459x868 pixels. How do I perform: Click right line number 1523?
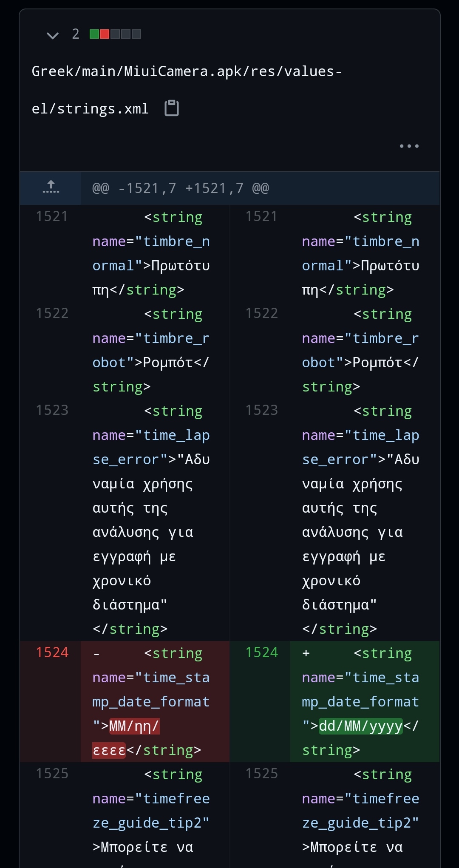pyautogui.click(x=261, y=410)
